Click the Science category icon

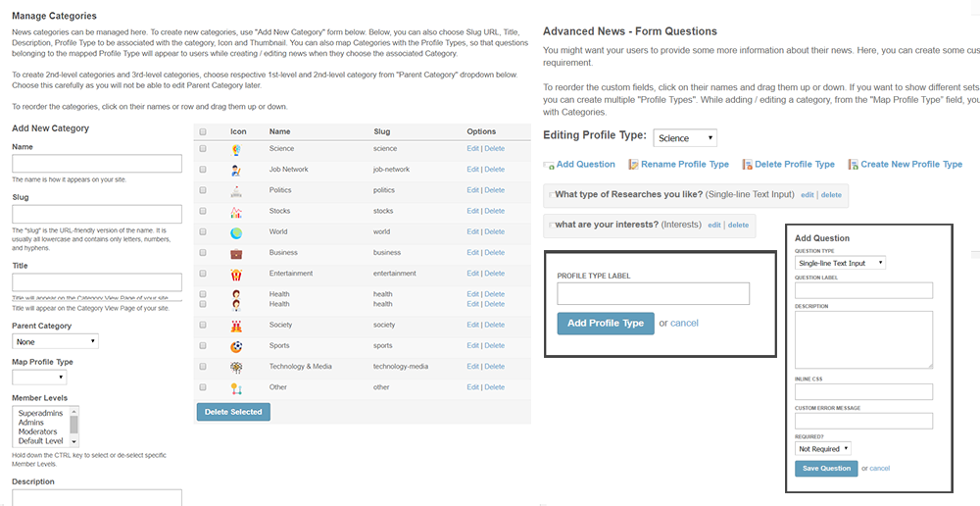click(236, 149)
